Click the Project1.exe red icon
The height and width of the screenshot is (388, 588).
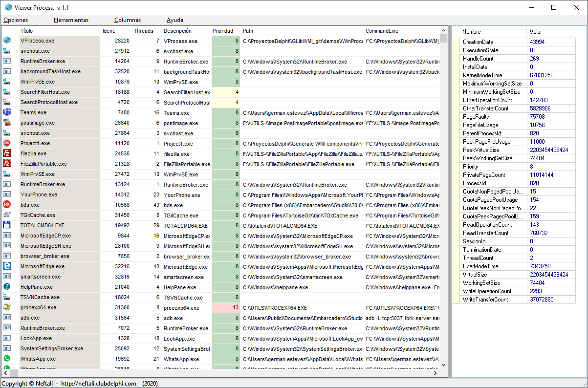click(7, 143)
